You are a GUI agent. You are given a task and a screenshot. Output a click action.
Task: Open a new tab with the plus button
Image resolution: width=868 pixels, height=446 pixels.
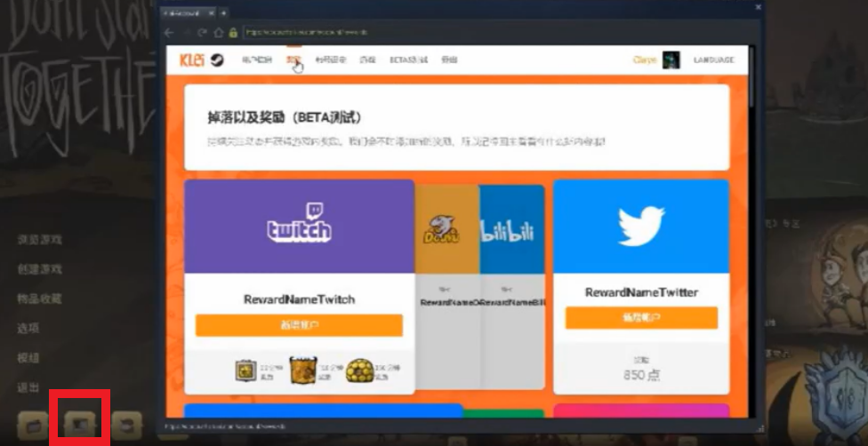223,12
